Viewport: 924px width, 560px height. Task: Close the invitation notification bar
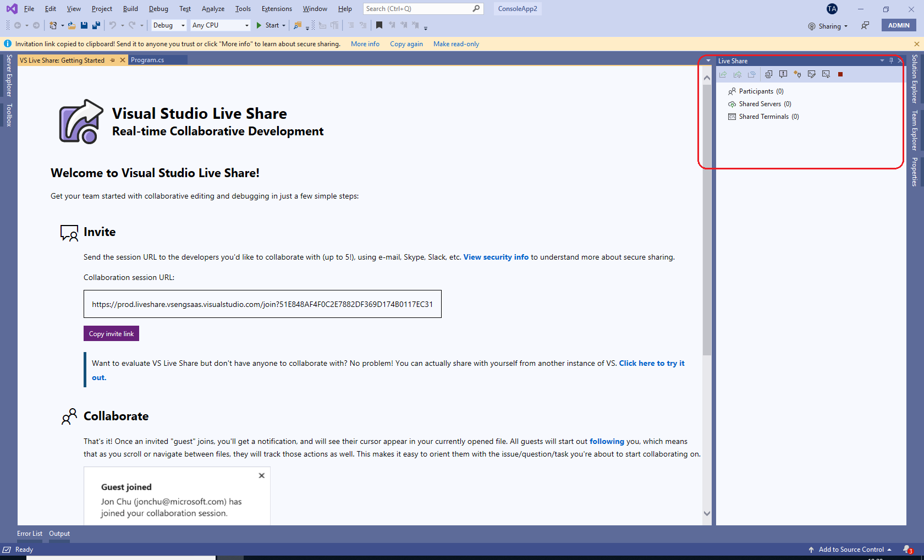point(916,44)
